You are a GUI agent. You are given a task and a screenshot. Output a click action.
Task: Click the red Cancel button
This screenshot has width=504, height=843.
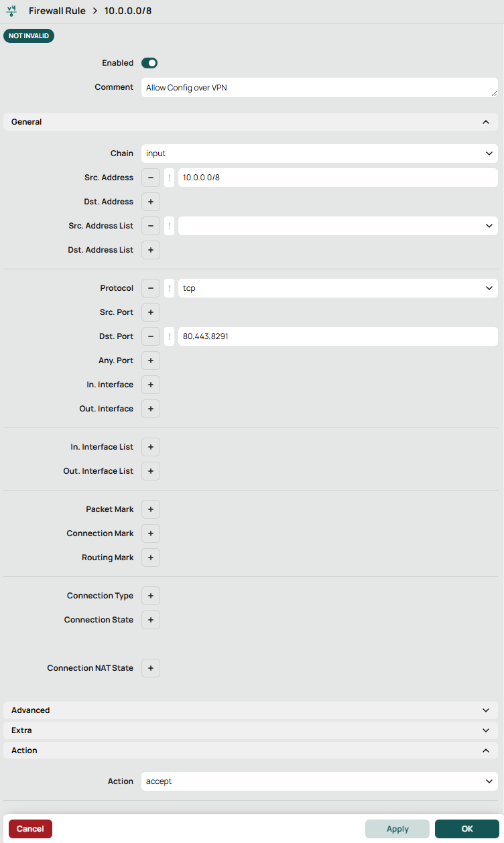30,829
